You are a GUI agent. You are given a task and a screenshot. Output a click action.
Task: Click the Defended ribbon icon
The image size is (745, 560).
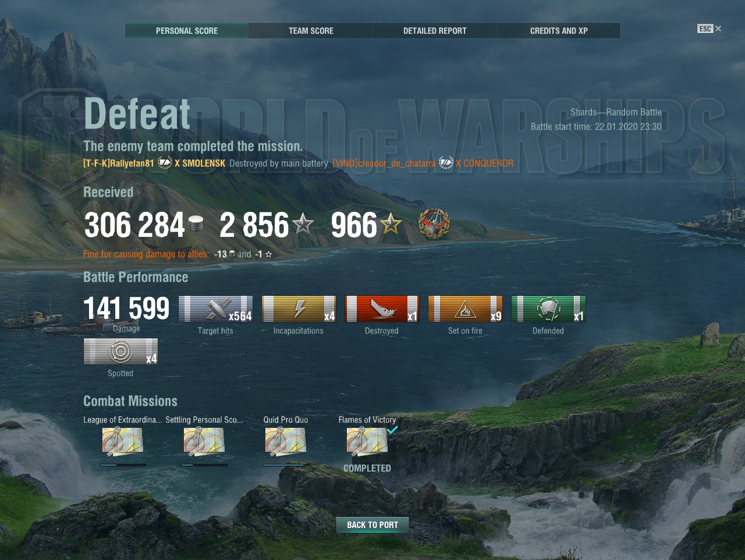tap(548, 309)
